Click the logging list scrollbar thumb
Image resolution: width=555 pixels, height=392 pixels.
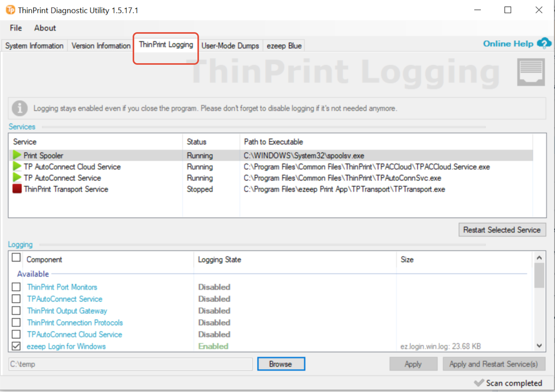click(539, 275)
